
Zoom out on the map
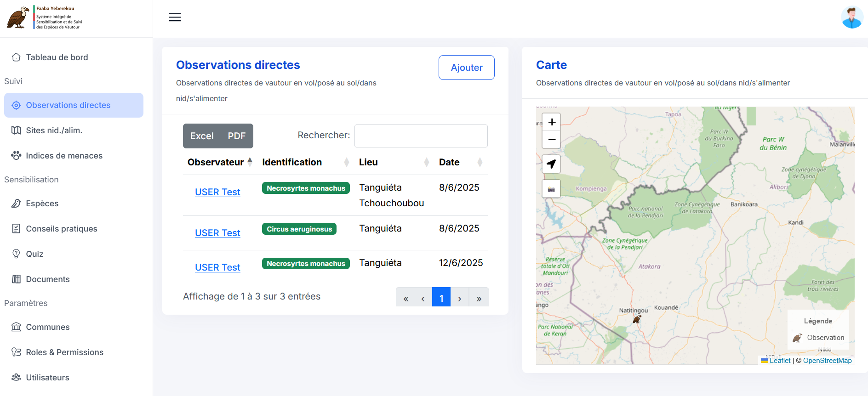pos(552,139)
